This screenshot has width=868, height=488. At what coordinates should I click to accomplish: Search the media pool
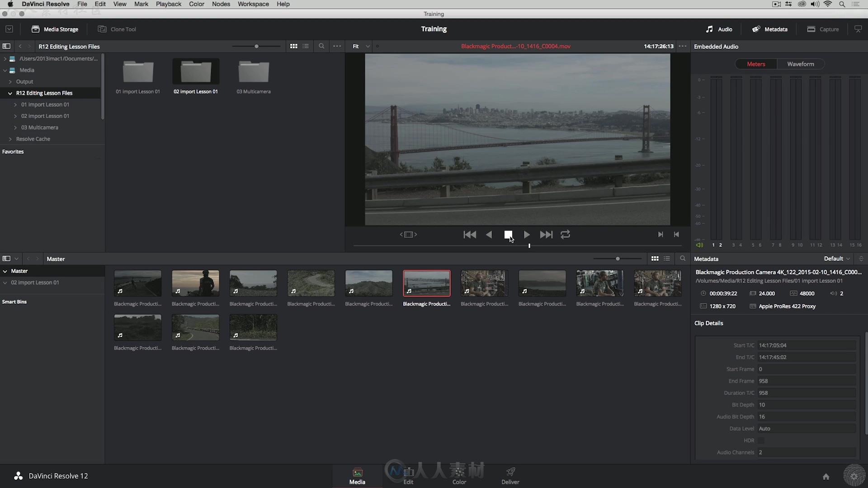pyautogui.click(x=683, y=258)
